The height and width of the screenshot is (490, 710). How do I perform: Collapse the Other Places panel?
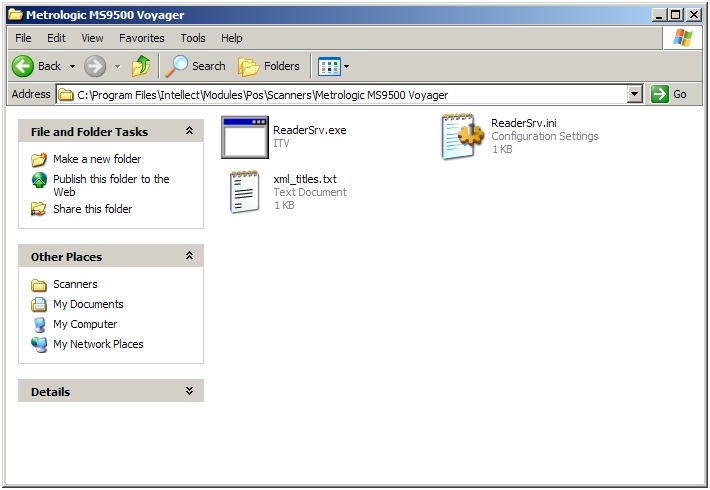(189, 256)
